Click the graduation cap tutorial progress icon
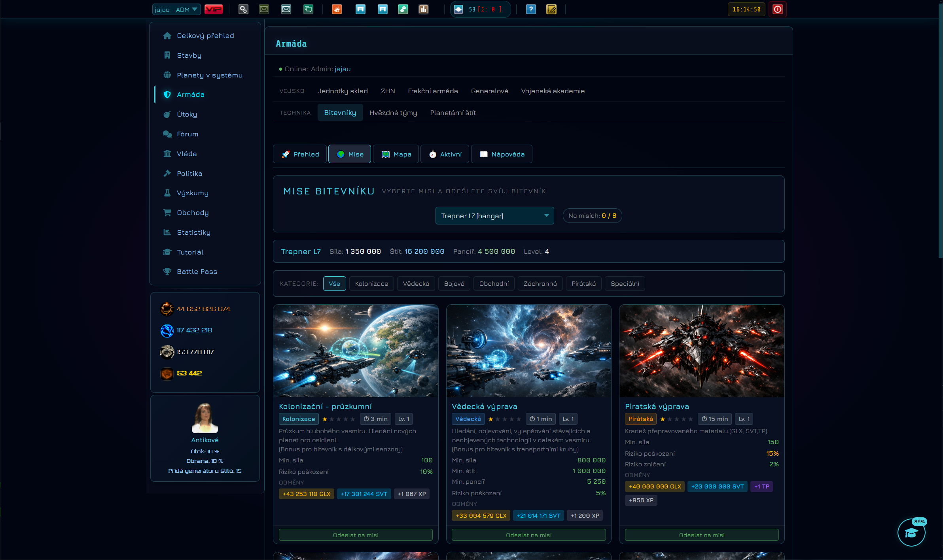 pyautogui.click(x=911, y=533)
